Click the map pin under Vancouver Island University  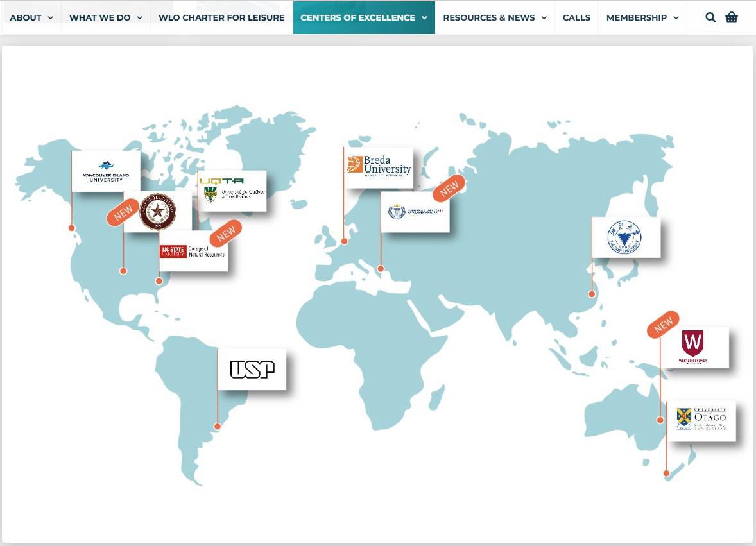(71, 228)
